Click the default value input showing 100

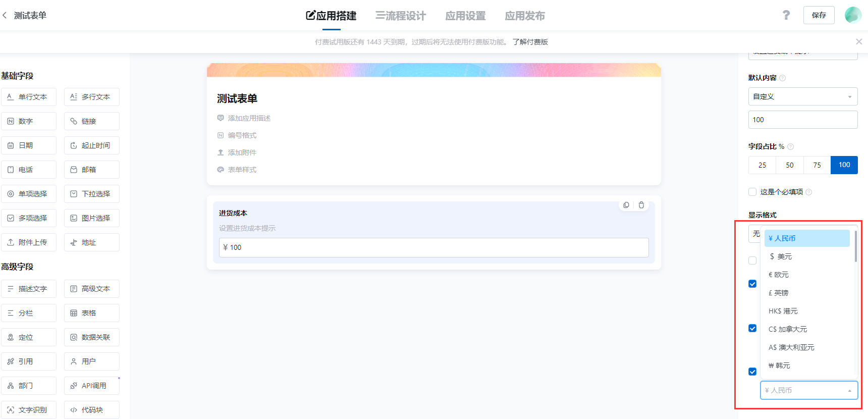pyautogui.click(x=802, y=120)
